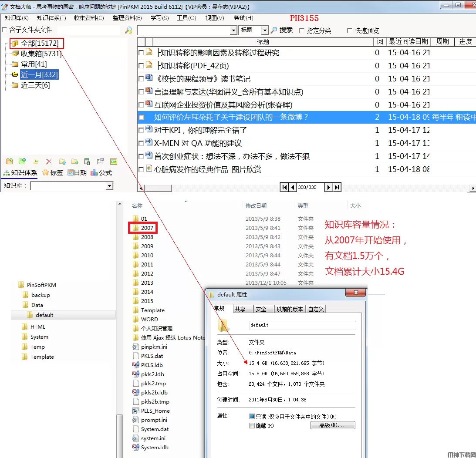Click the PDF icon of 知识转移(PDF_42页)

[x=149, y=64]
